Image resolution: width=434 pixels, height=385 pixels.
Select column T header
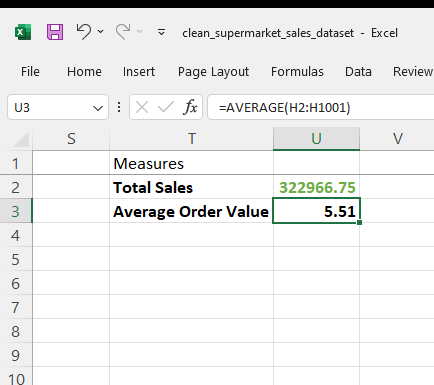point(191,139)
